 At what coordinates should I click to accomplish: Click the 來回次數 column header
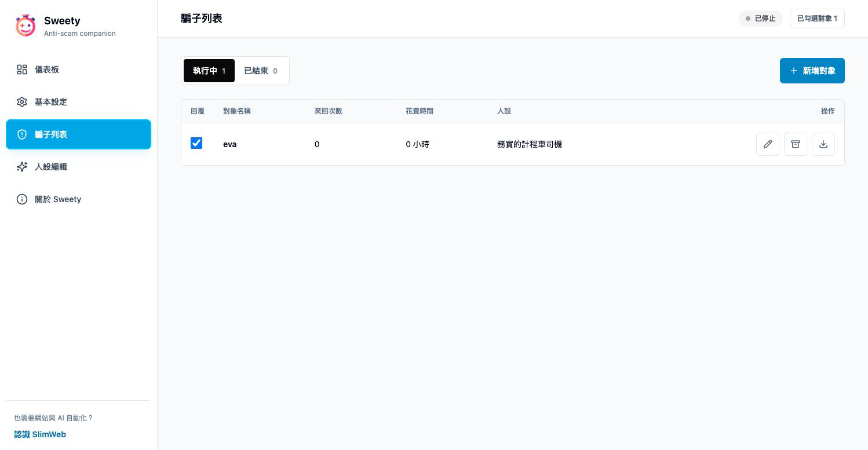click(x=329, y=111)
